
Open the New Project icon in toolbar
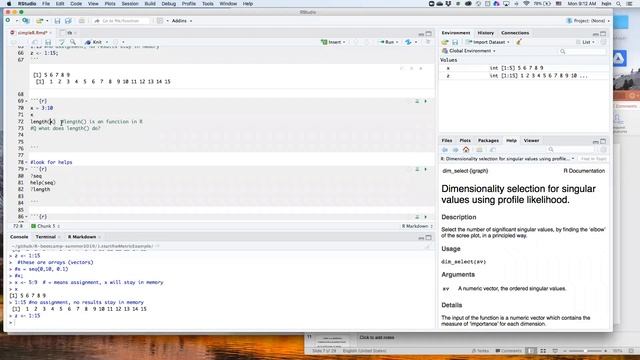(x=26, y=20)
